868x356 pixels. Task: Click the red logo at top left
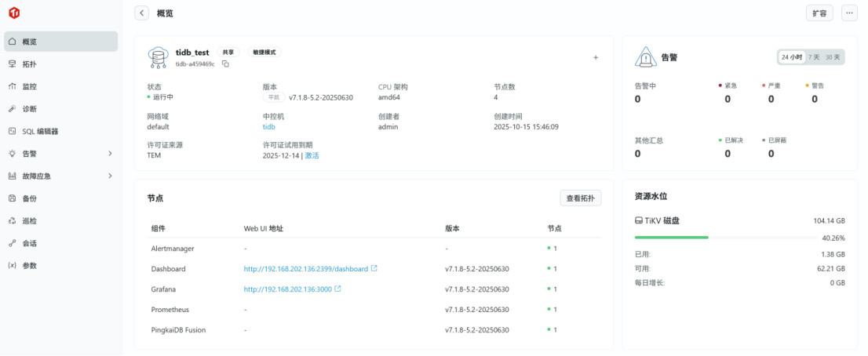[14, 13]
